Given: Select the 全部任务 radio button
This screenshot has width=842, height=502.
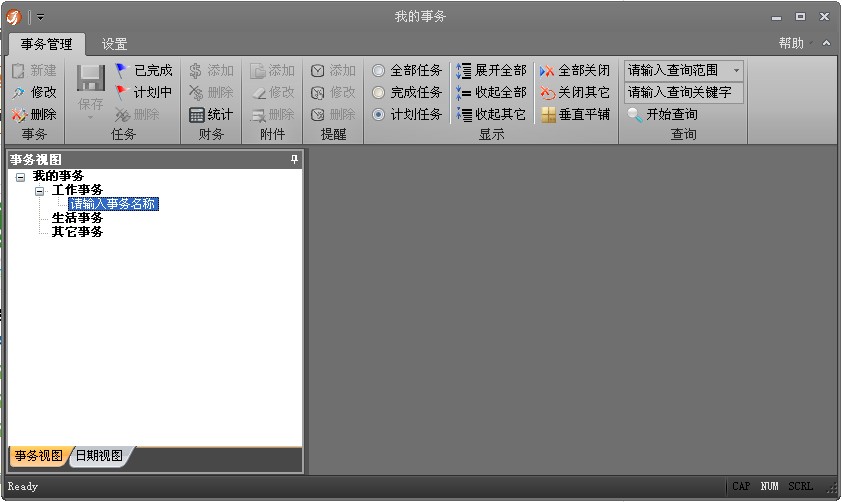Looking at the screenshot, I should pos(378,71).
